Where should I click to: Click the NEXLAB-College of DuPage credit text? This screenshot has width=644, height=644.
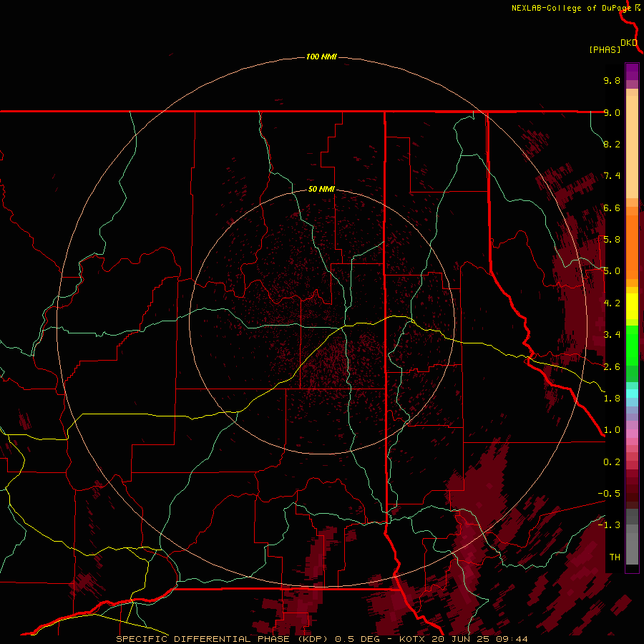point(573,8)
